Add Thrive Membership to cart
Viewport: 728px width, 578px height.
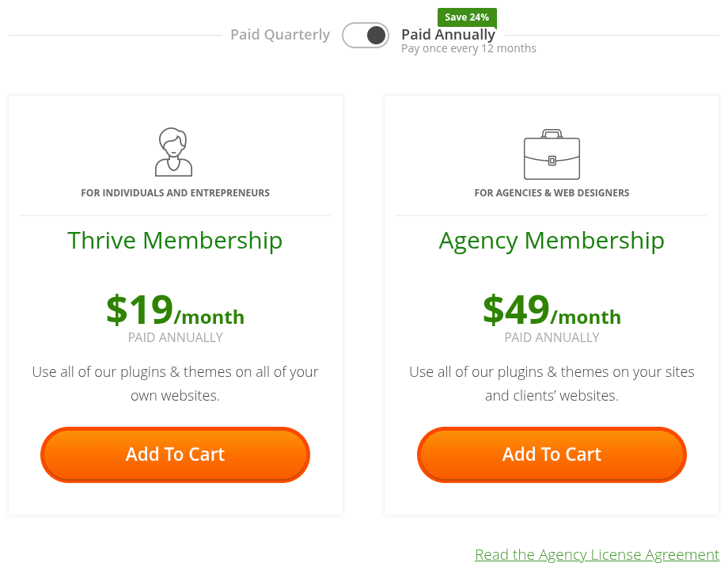(x=175, y=454)
